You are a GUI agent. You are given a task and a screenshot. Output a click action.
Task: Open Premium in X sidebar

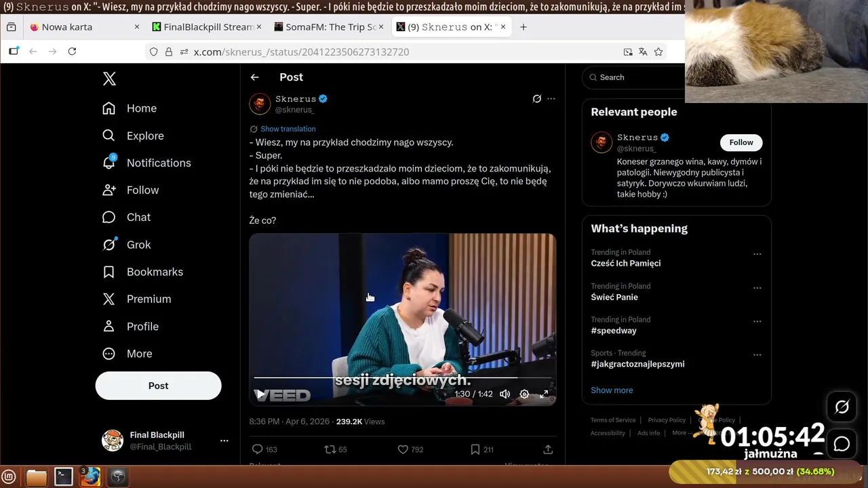tap(136, 299)
